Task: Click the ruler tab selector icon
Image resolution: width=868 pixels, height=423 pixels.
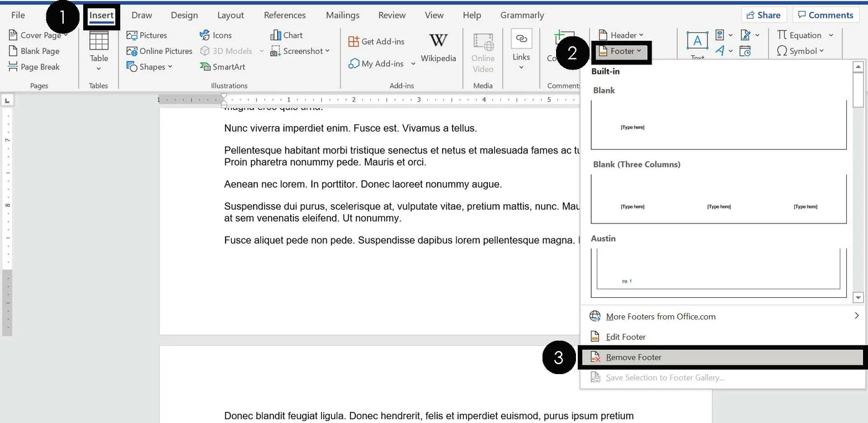Action: pyautogui.click(x=7, y=99)
